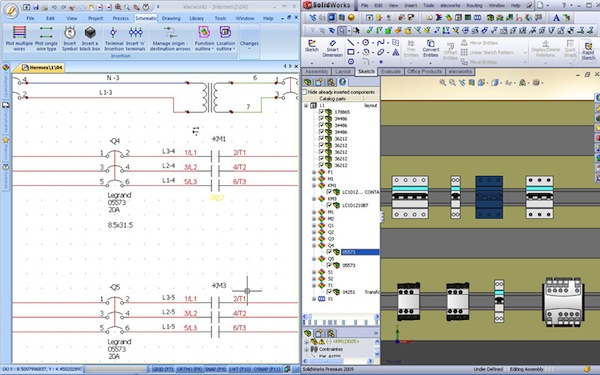Select Terminal Insertion tool
Screen dimensions: 600x375
114,38
